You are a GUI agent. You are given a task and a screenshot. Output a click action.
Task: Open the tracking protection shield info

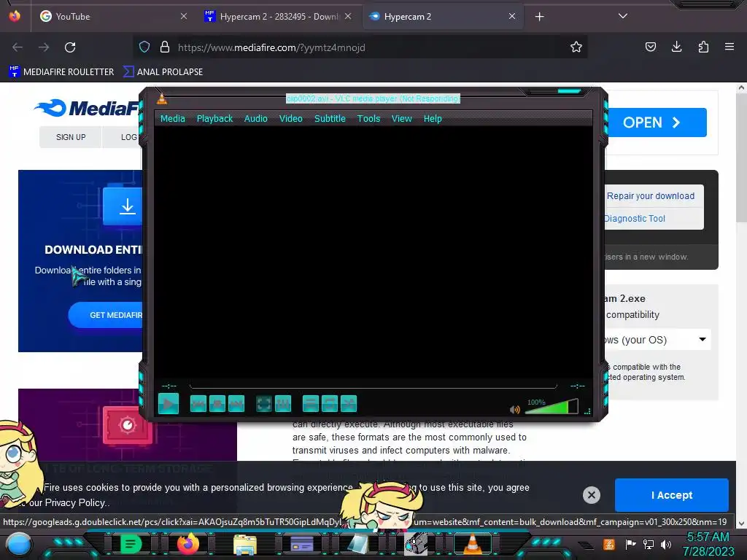[x=144, y=47]
